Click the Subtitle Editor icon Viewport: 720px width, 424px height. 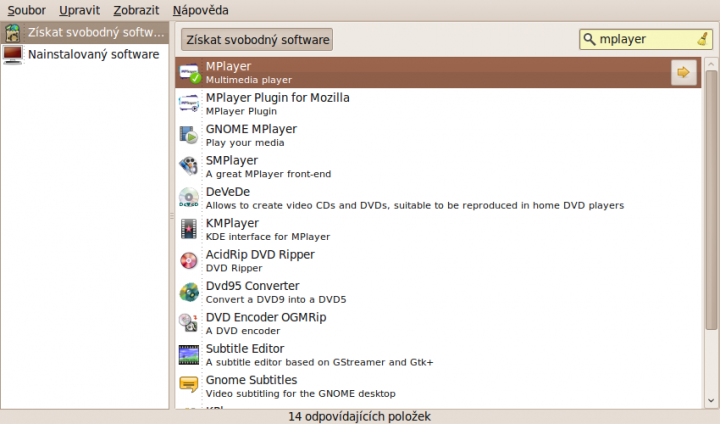(x=189, y=355)
